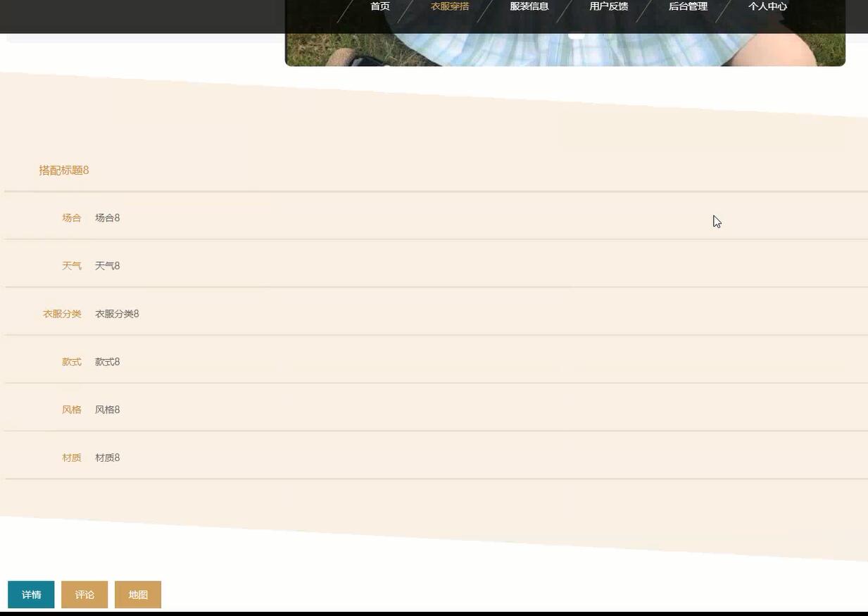The width and height of the screenshot is (868, 616).
Task: Click the value 风格8
Action: coord(108,410)
